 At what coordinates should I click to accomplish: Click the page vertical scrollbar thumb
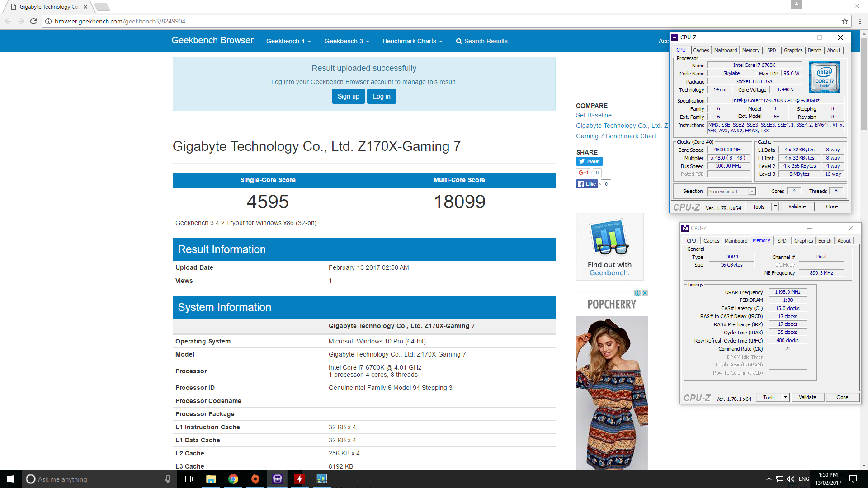(864, 83)
